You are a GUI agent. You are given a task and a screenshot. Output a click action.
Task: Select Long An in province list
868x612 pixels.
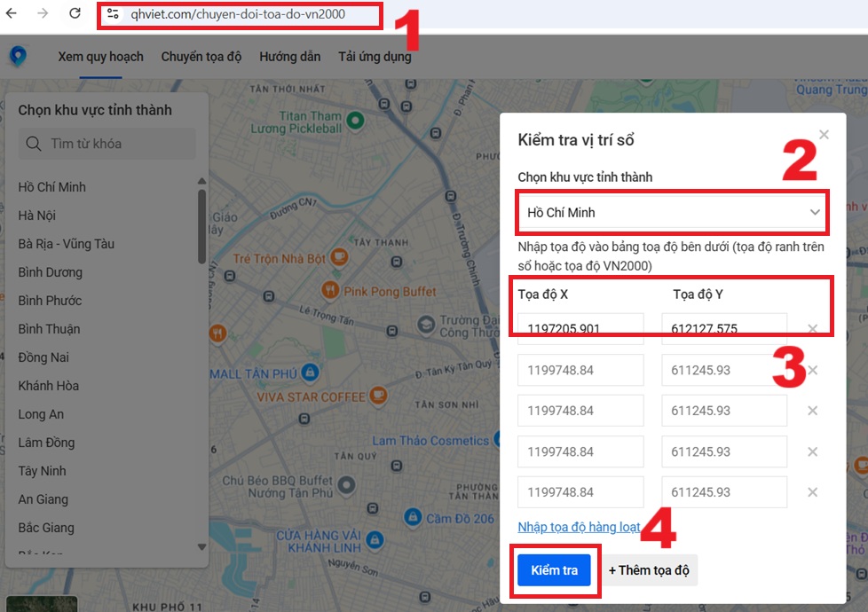pyautogui.click(x=41, y=414)
